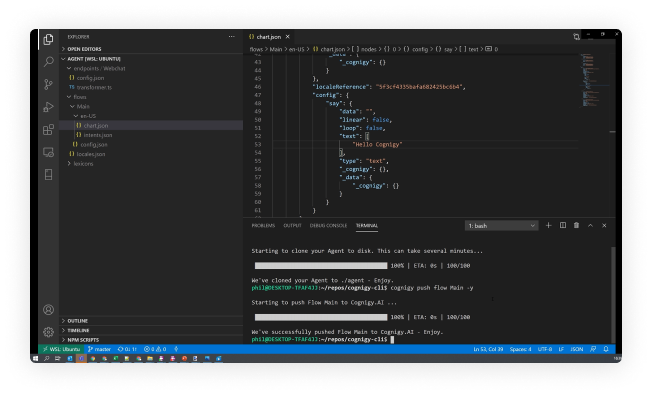Close the terminal panel

(x=604, y=225)
